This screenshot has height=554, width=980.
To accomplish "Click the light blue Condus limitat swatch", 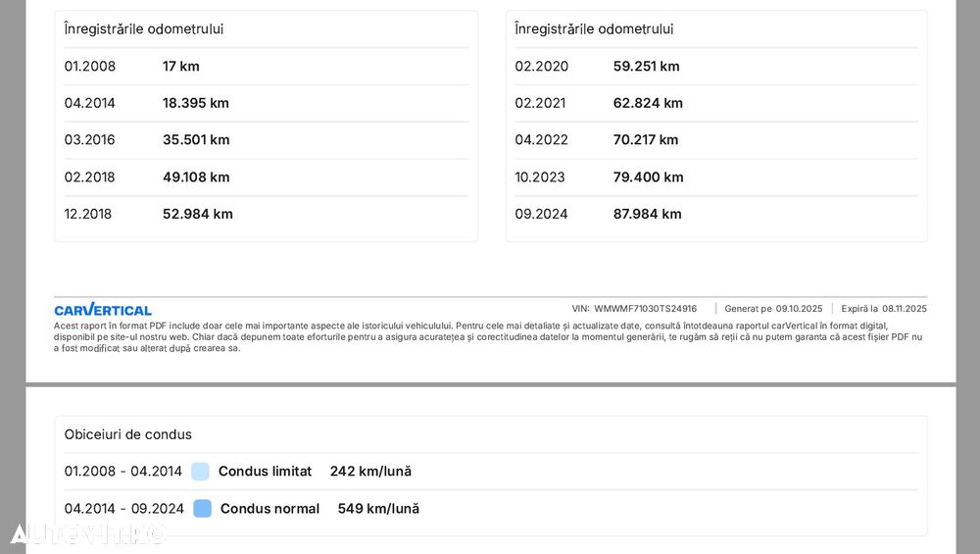I will (201, 472).
